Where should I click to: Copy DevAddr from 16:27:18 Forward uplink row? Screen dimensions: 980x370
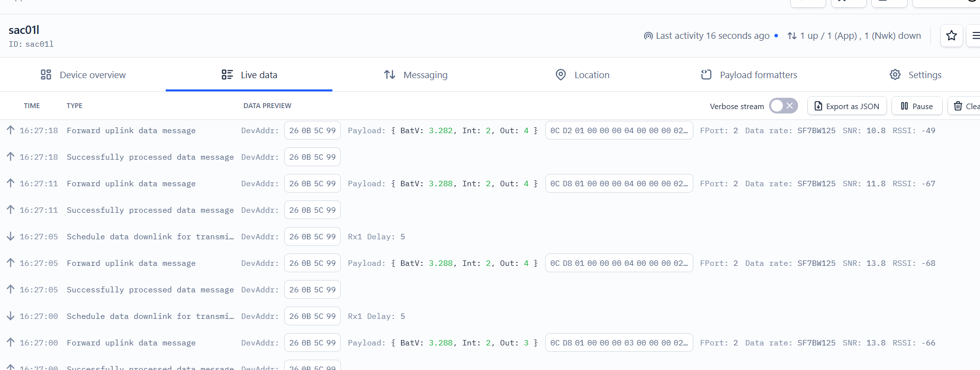coord(312,130)
